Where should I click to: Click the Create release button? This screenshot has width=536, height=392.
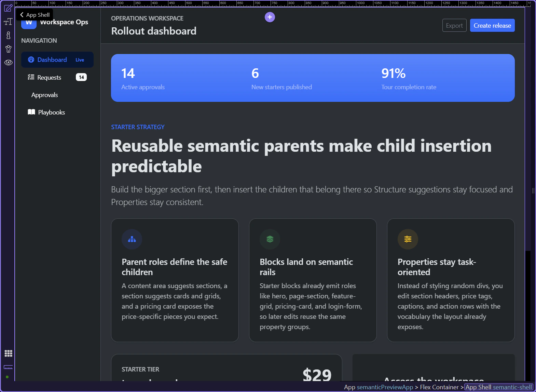pos(492,26)
